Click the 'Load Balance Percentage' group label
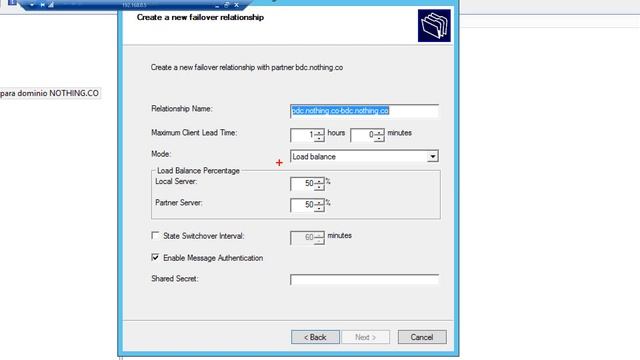Screen dimensions: 640x360 click(198, 171)
